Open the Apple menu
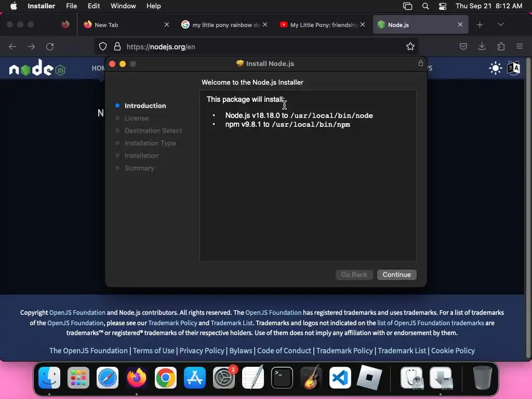 click(x=14, y=6)
